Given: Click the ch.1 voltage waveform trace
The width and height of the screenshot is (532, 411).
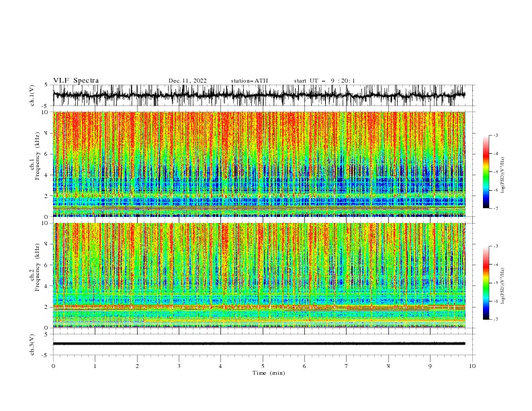Looking at the screenshot, I should 259,95.
